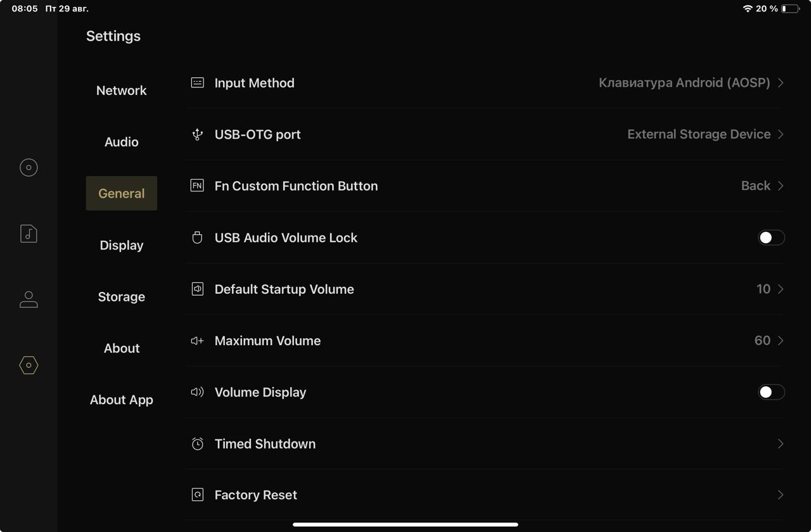Image resolution: width=811 pixels, height=532 pixels.
Task: Open the About App page
Action: click(x=122, y=400)
